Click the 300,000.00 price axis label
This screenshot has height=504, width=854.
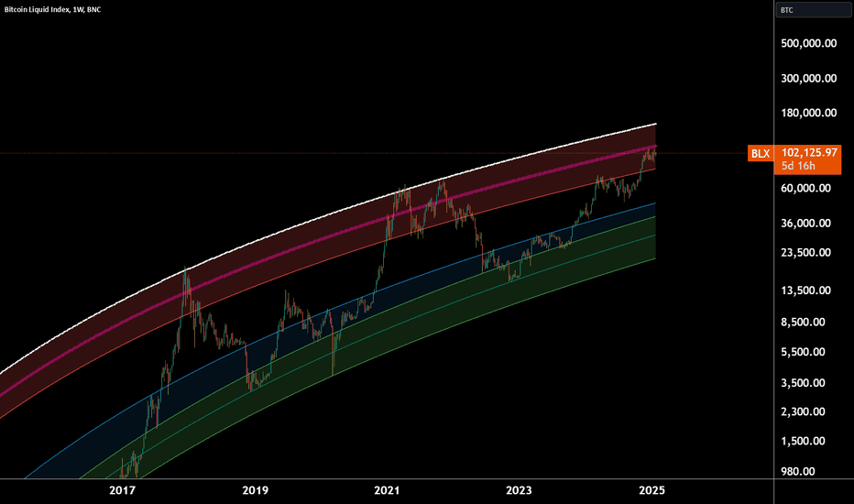[x=808, y=78]
